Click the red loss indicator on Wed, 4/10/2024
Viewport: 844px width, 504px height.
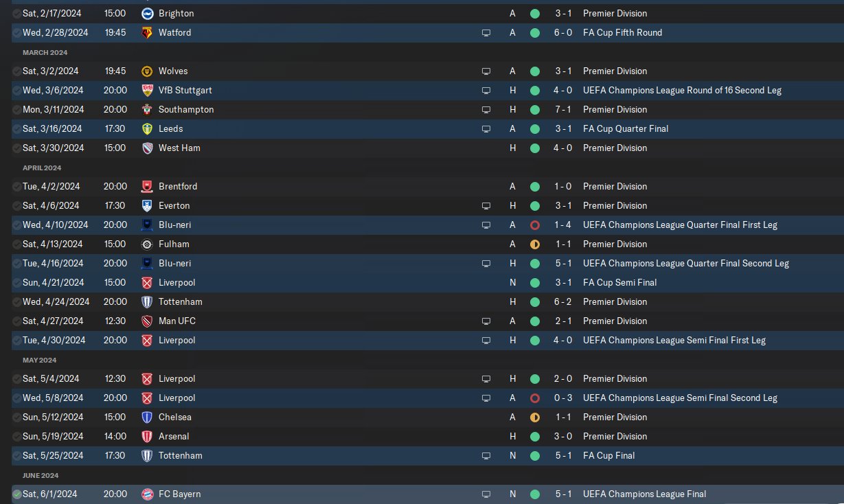[x=535, y=225]
